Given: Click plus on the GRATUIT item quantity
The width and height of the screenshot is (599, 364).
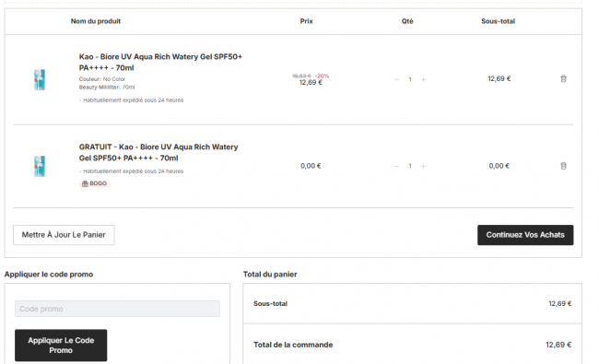Looking at the screenshot, I should (x=423, y=166).
